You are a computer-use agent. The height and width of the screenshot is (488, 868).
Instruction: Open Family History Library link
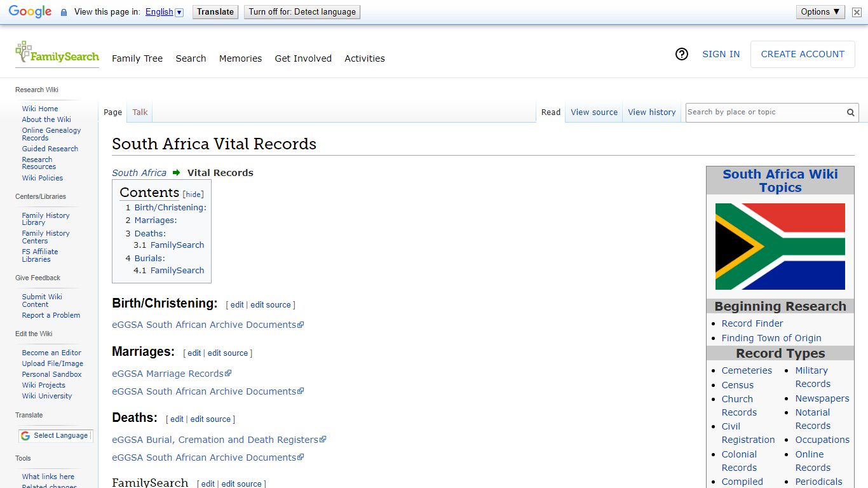tap(46, 219)
